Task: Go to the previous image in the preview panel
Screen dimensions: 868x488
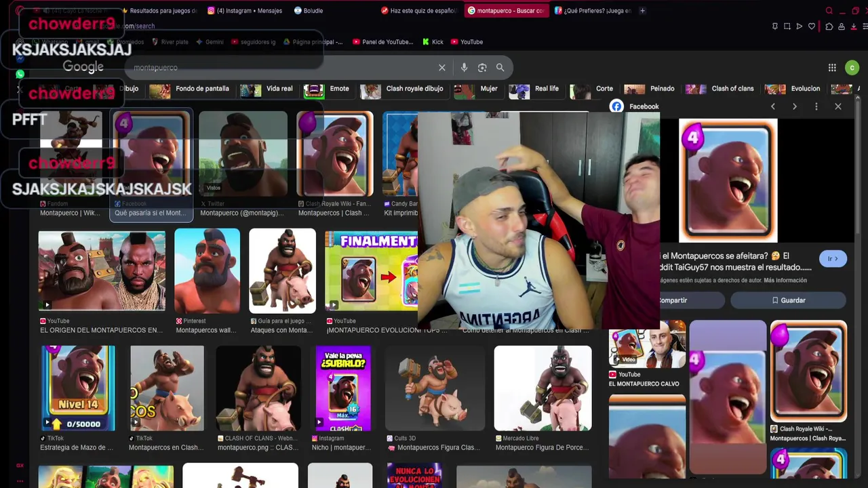Action: (773, 106)
